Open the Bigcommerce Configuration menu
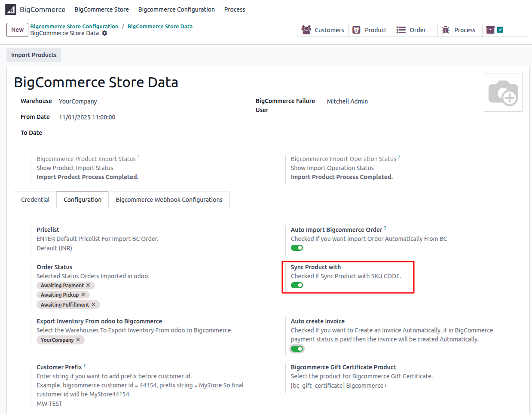This screenshot has width=532, height=414. pos(177,9)
